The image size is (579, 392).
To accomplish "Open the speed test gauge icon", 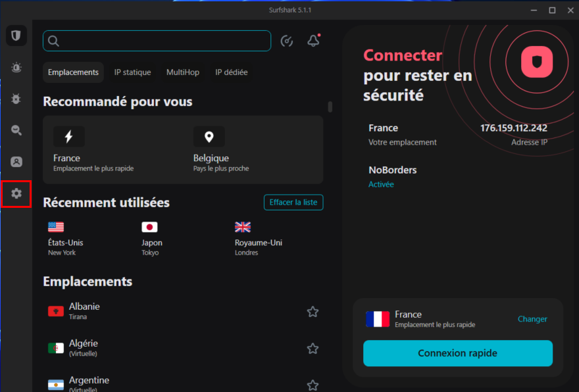I will [x=287, y=41].
